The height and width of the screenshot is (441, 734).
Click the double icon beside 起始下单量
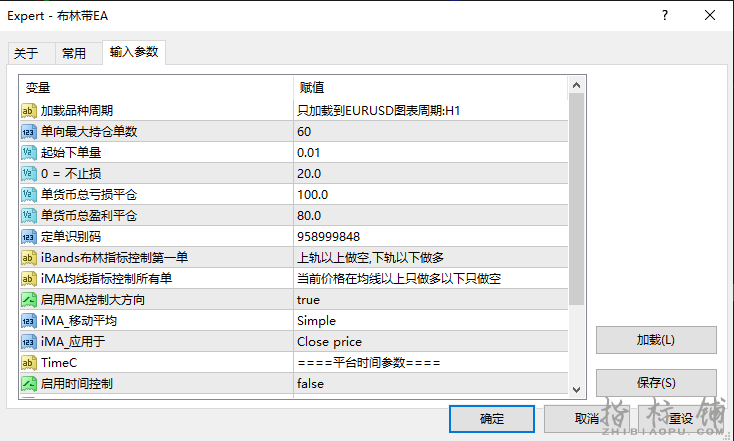click(29, 153)
